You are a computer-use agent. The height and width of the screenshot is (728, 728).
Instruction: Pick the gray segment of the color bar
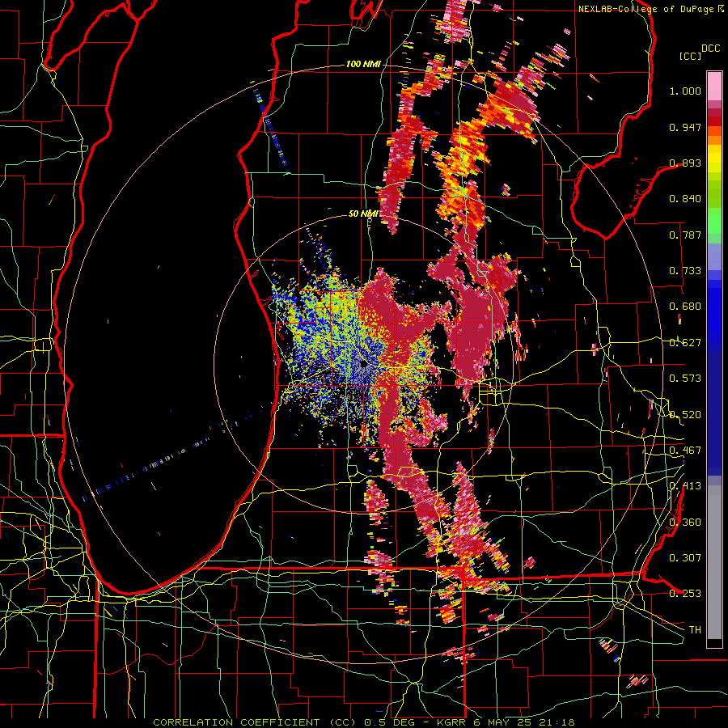pos(714,562)
